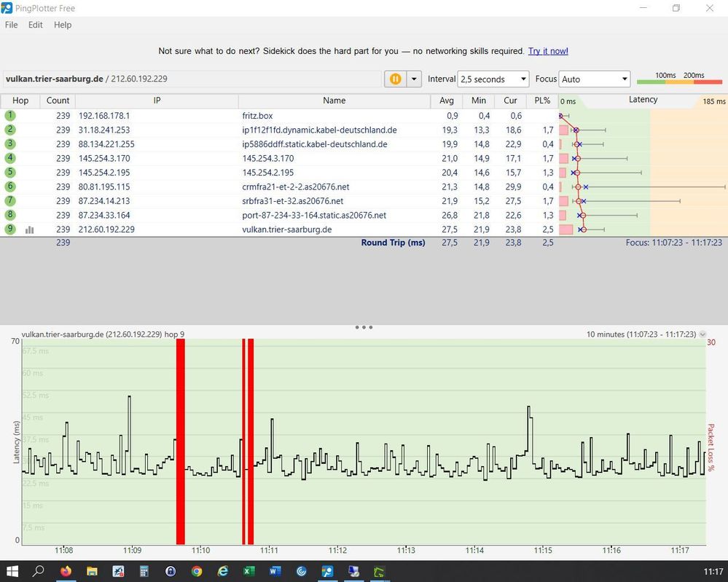The width and height of the screenshot is (728, 582).
Task: Click the IP column header
Action: (157, 101)
